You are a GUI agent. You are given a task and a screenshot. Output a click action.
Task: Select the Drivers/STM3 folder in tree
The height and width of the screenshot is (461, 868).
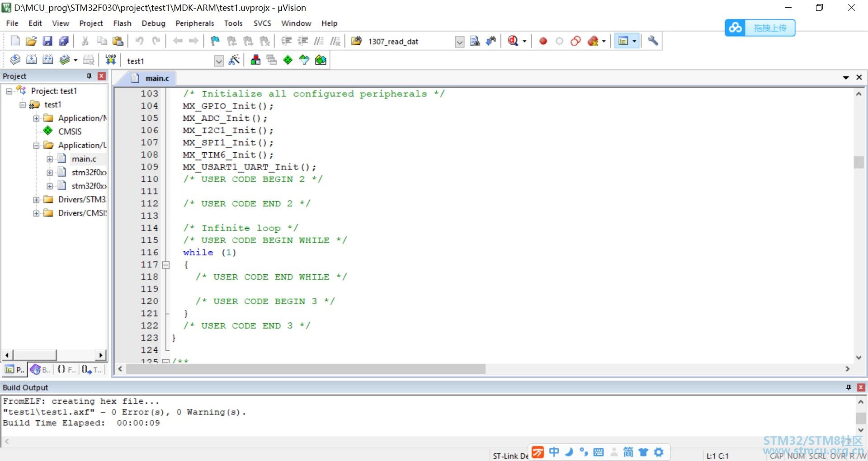point(82,200)
